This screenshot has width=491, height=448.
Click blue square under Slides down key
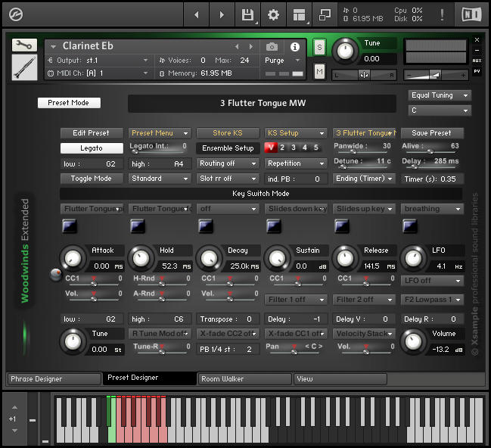pos(274,226)
